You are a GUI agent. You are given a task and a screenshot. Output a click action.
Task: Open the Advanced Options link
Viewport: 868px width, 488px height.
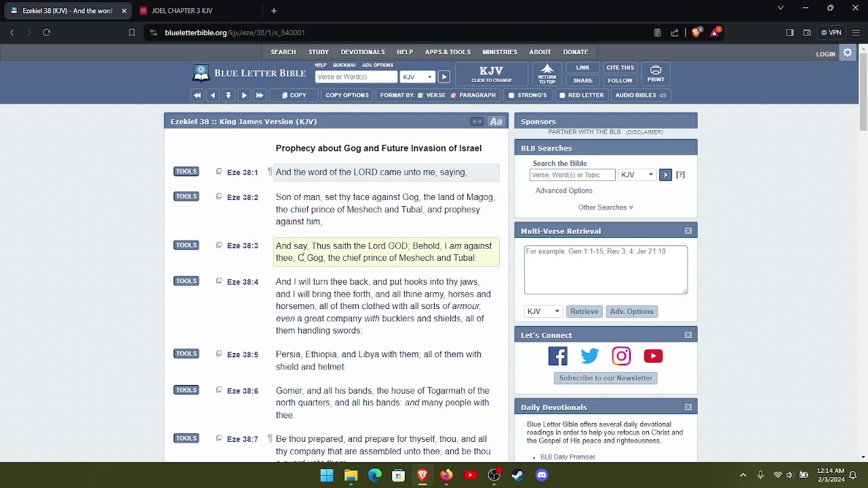[564, 191]
